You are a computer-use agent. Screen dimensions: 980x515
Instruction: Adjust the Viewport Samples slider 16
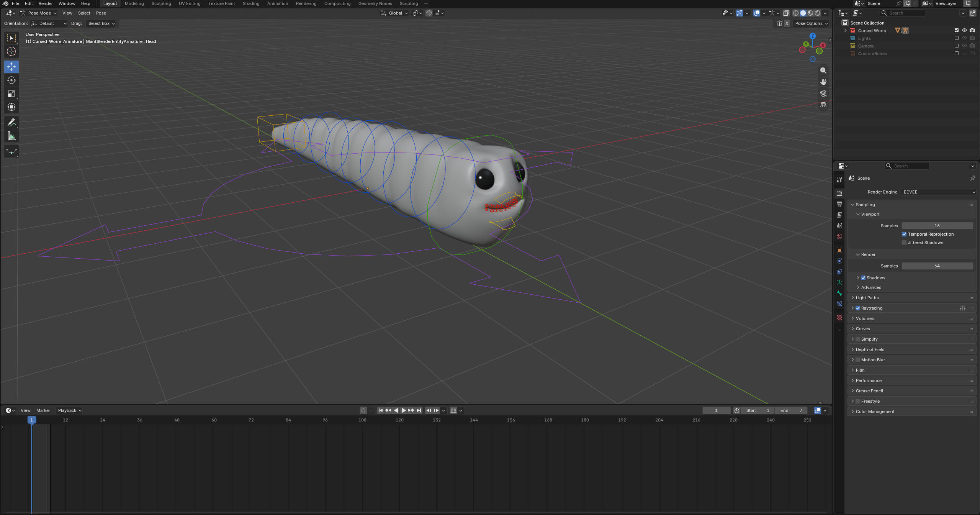point(937,226)
